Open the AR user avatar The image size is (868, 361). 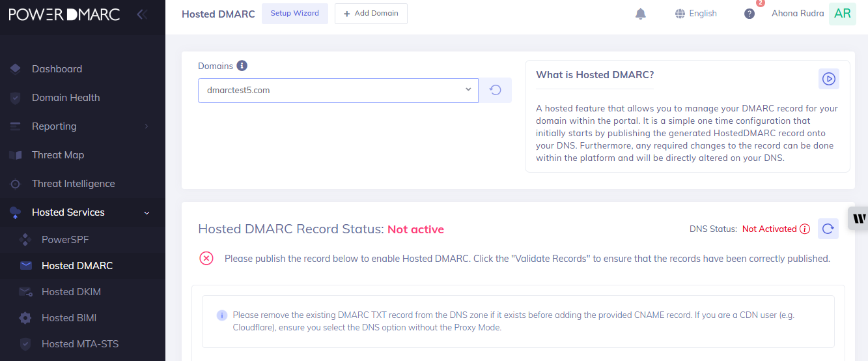click(x=843, y=14)
